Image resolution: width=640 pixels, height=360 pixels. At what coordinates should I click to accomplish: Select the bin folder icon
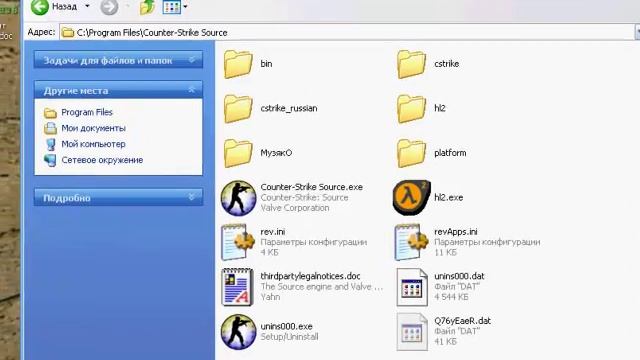pos(238,64)
